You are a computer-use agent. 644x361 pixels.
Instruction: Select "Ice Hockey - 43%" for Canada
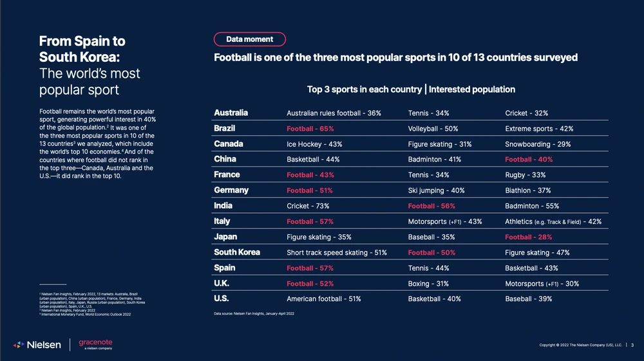click(314, 144)
